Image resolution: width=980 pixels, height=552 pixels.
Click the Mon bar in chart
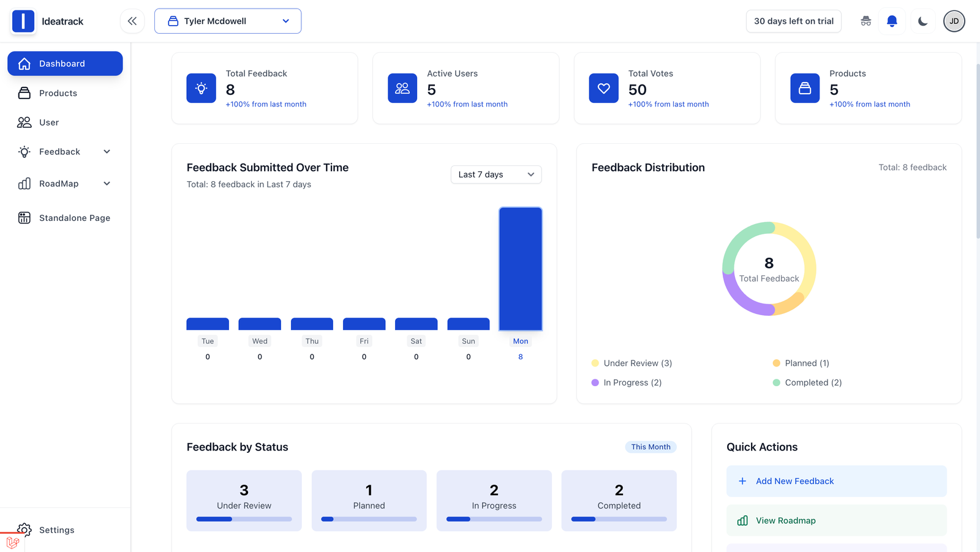520,269
